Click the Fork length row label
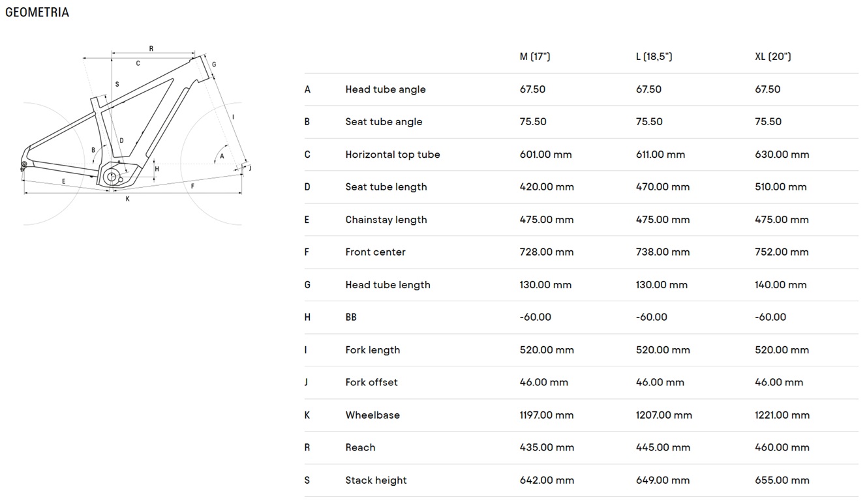 [373, 350]
